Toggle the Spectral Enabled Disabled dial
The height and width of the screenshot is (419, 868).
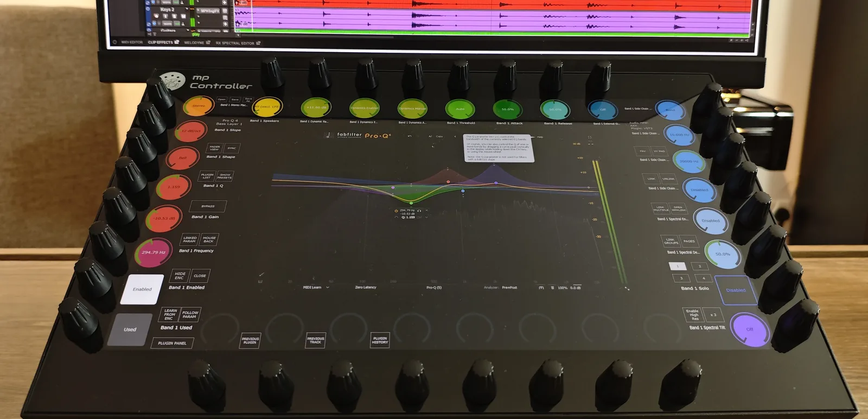coord(711,221)
